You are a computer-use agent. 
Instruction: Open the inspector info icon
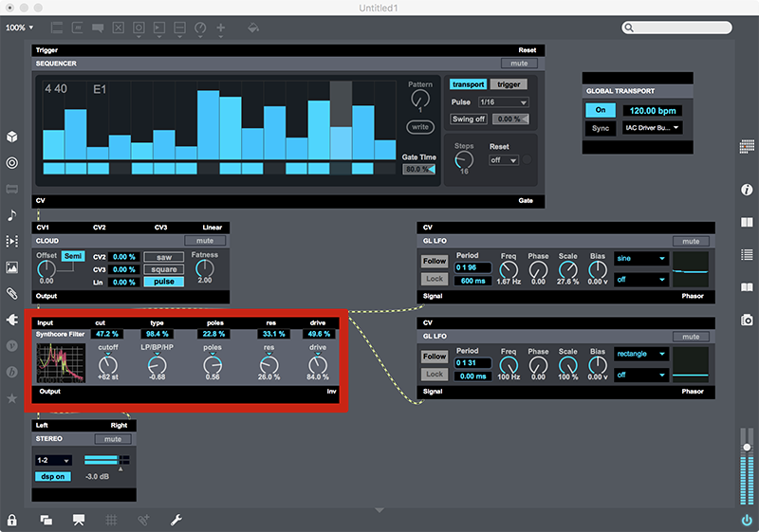coord(747,190)
